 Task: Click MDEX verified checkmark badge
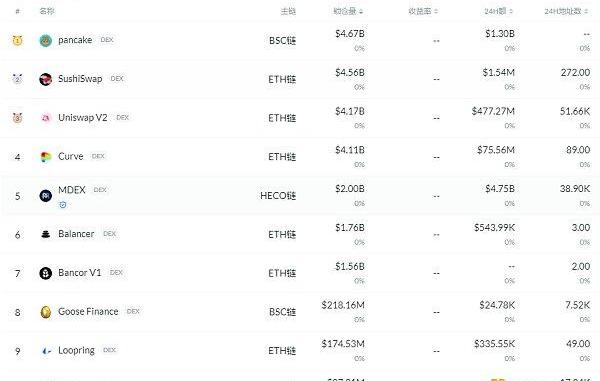click(63, 205)
